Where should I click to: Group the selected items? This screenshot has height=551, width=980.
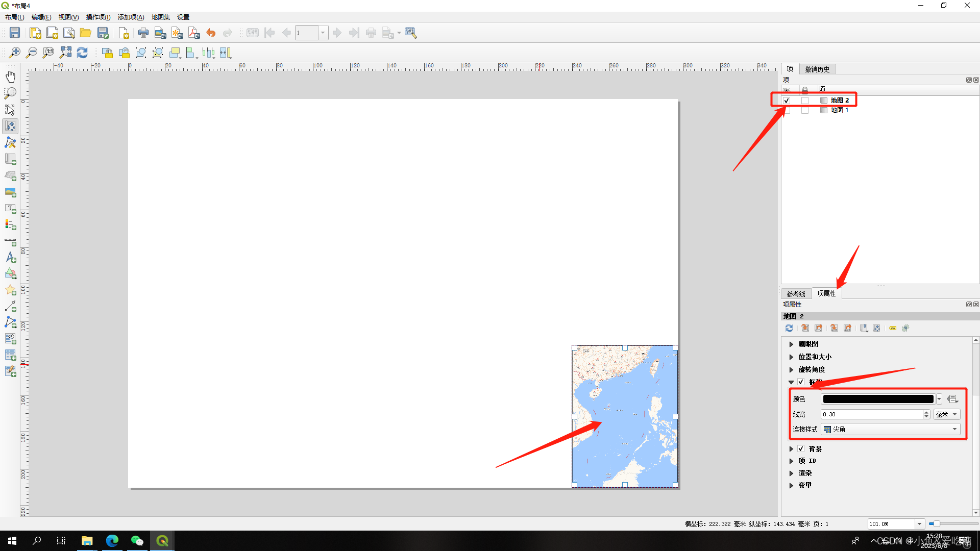141,53
